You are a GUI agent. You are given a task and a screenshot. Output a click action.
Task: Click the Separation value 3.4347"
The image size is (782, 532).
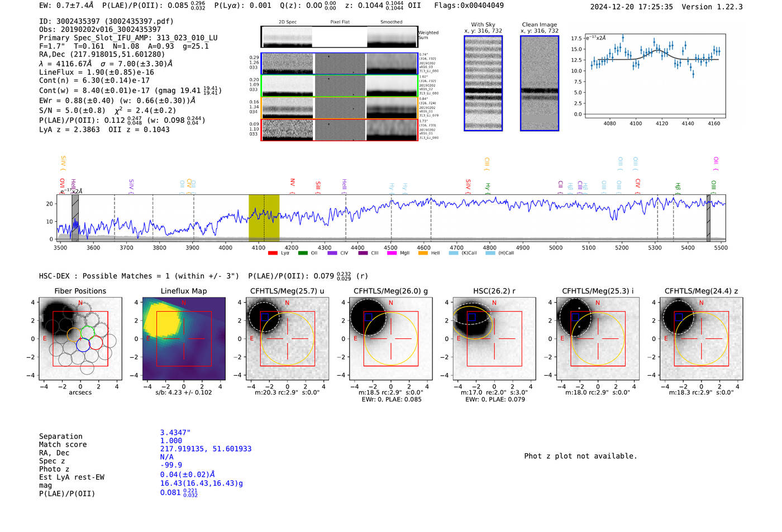tap(175, 433)
